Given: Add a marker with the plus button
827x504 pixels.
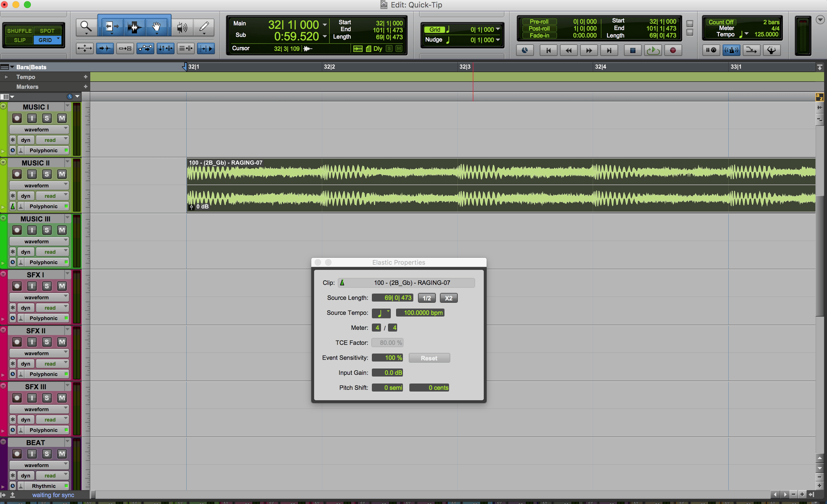Looking at the screenshot, I should pos(86,87).
